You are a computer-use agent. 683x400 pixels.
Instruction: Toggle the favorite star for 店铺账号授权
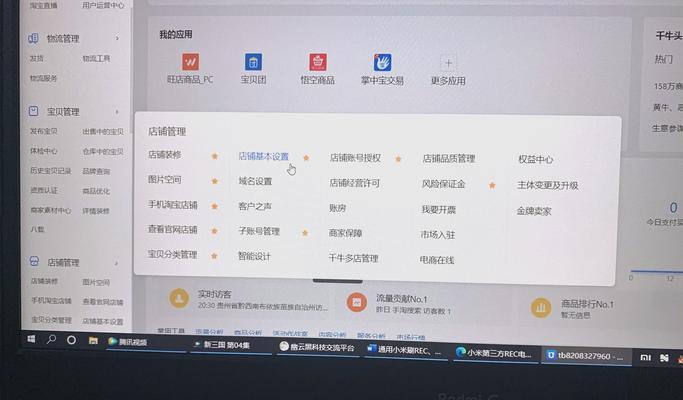[398, 159]
